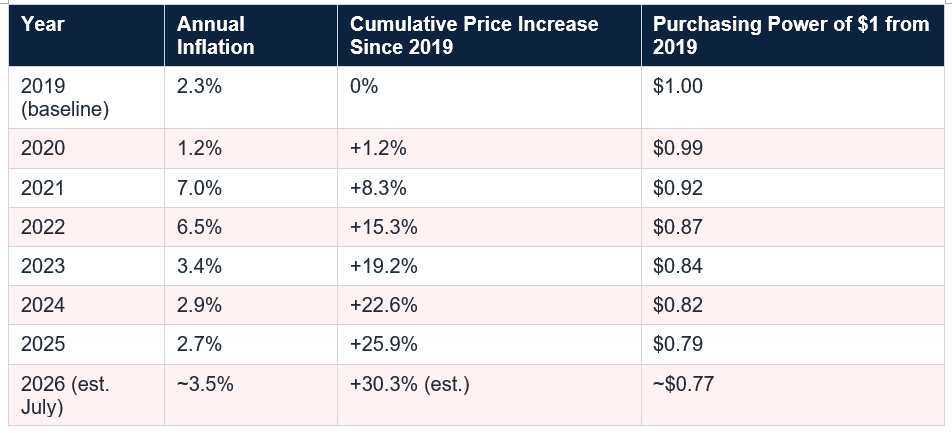952x433 pixels.
Task: Select the 2020 year cell
Action: click(x=86, y=149)
